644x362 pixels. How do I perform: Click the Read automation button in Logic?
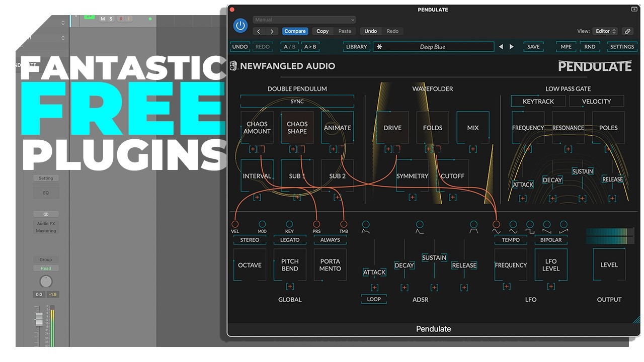(46, 268)
